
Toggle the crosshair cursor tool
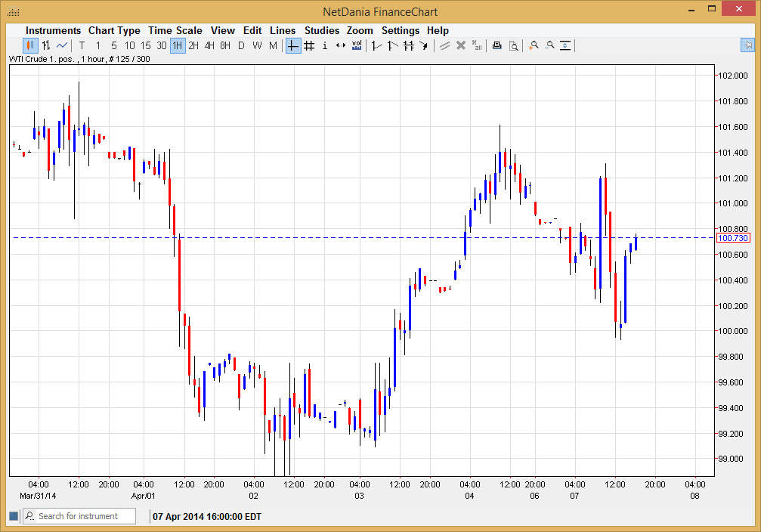(x=292, y=45)
